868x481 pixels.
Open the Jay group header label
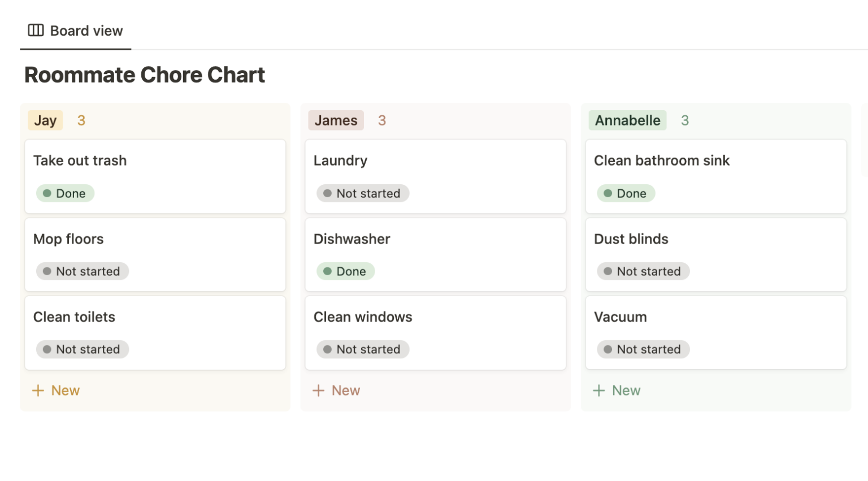point(45,120)
